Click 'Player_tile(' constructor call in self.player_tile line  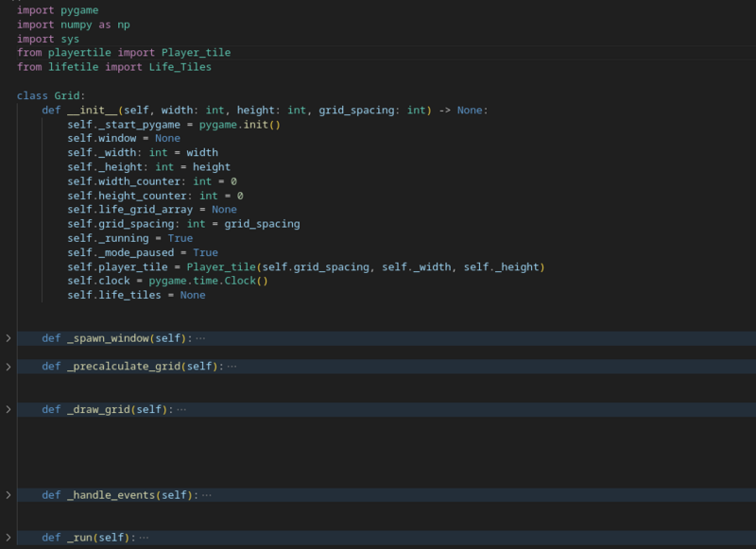[224, 267]
